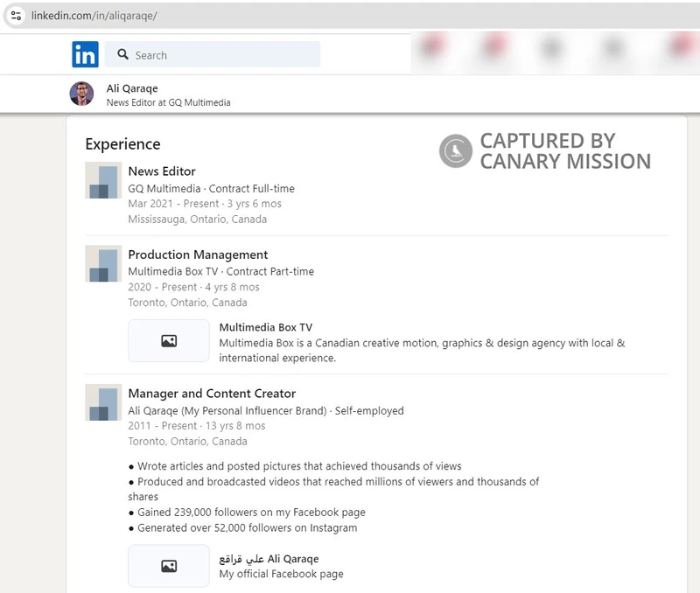Click 'My official Facebook page' caption
The height and width of the screenshot is (593, 700).
click(281, 574)
